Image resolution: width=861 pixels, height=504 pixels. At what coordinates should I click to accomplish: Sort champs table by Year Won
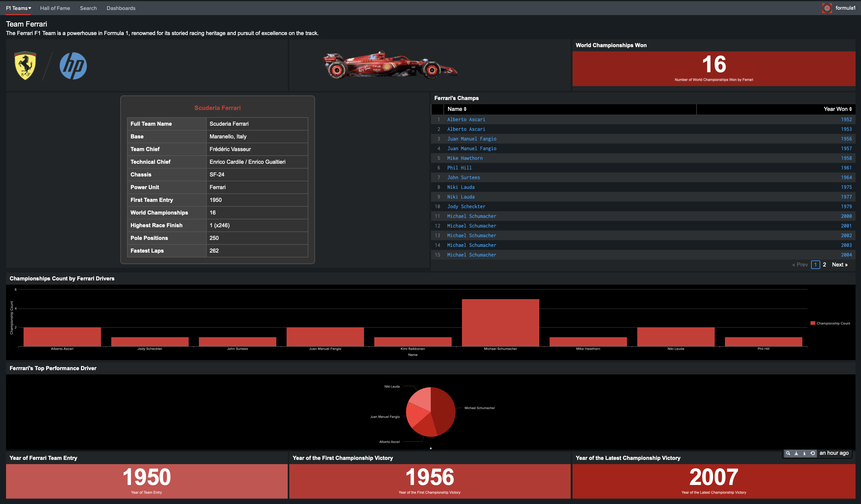click(838, 109)
